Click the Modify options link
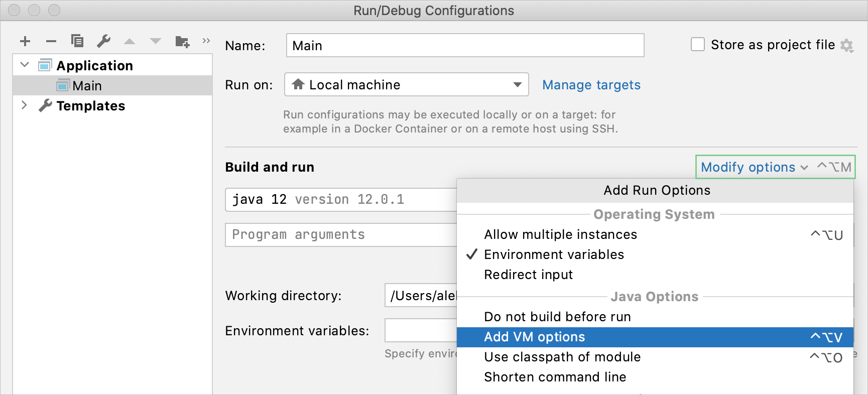 748,167
